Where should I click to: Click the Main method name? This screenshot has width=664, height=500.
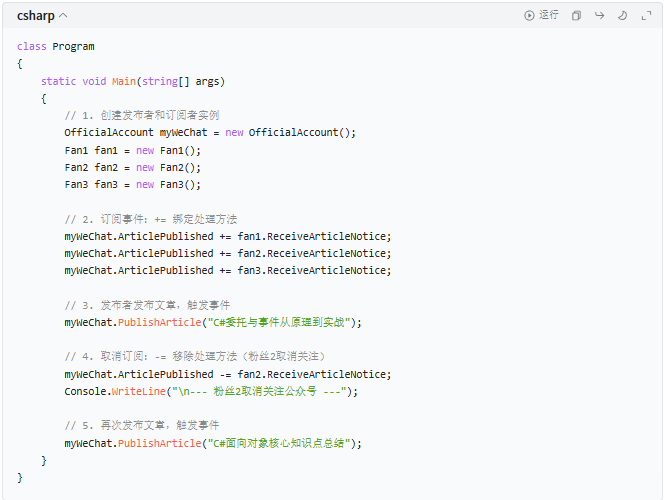[123, 81]
